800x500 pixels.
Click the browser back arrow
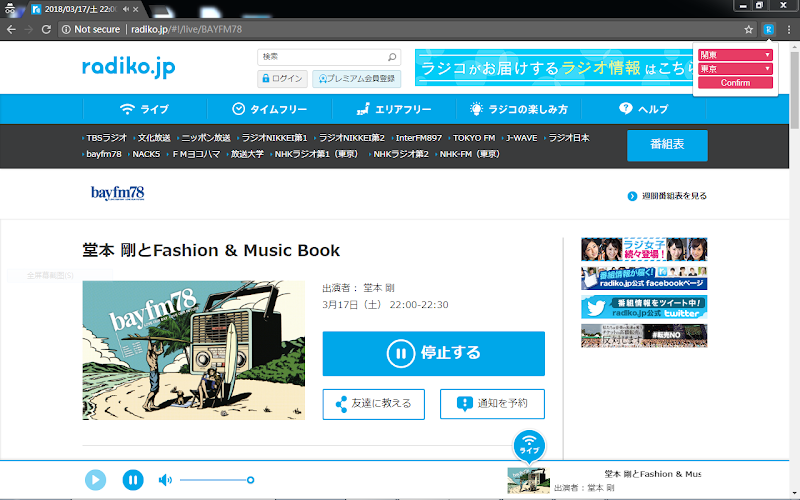coord(11,30)
